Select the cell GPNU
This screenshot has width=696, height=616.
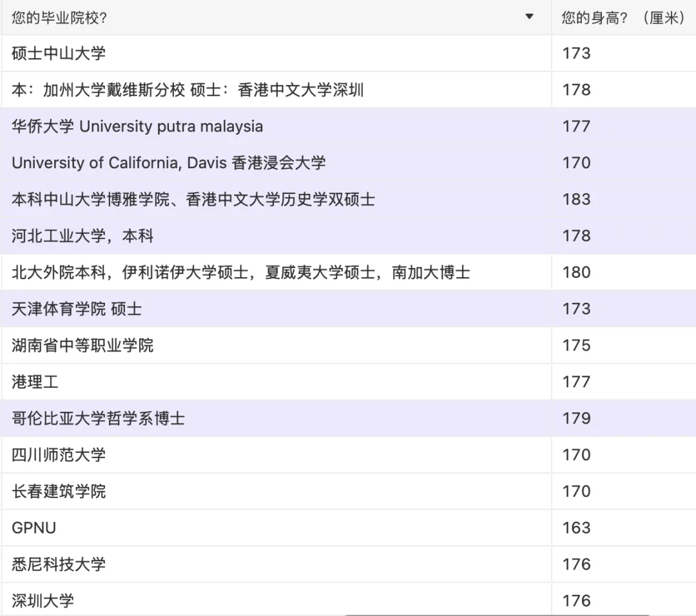[x=276, y=528]
